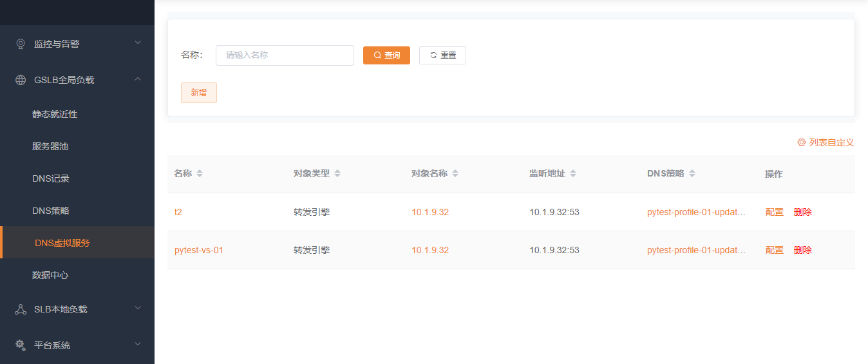This screenshot has height=364, width=868.
Task: Sort by 对象类型 column sort arrows
Action: [x=337, y=174]
